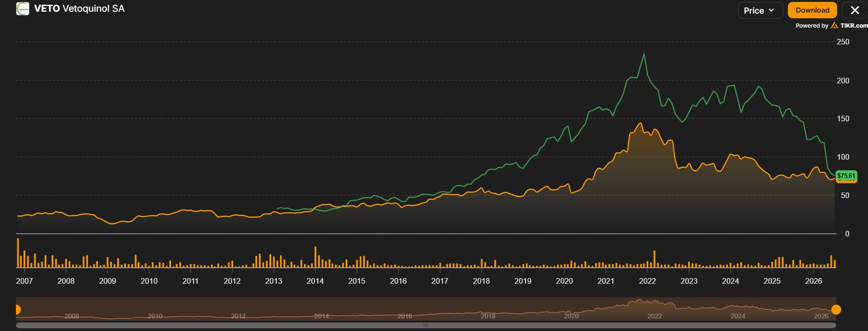This screenshot has width=868, height=331.
Task: Click the VETO Vetoquinol SA title
Action: (79, 9)
